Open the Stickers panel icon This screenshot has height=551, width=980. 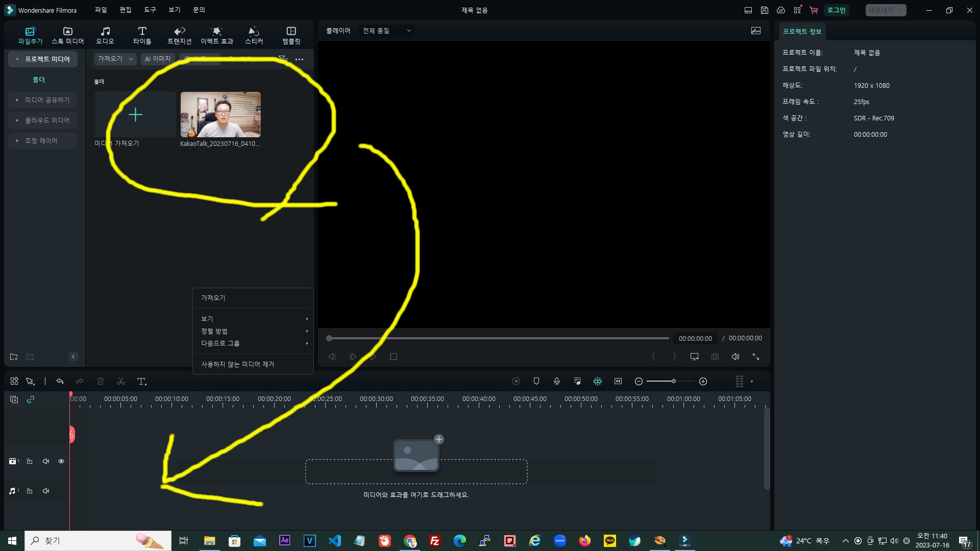[254, 32]
